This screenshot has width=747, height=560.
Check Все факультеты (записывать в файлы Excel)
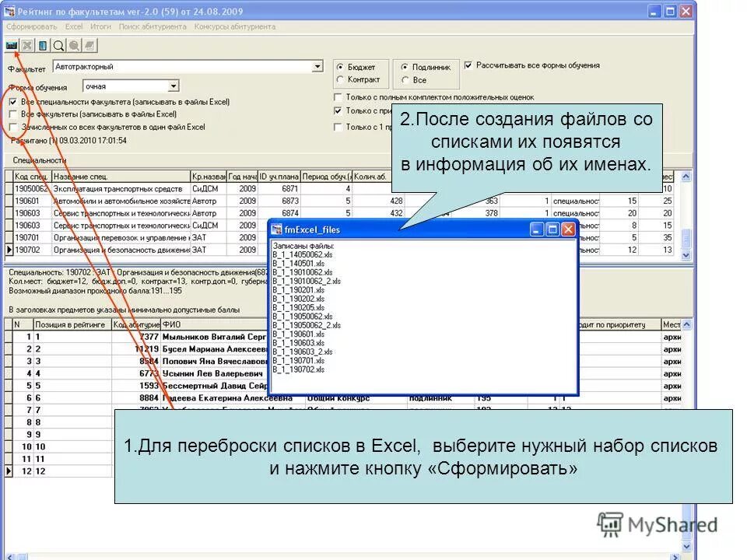(13, 114)
